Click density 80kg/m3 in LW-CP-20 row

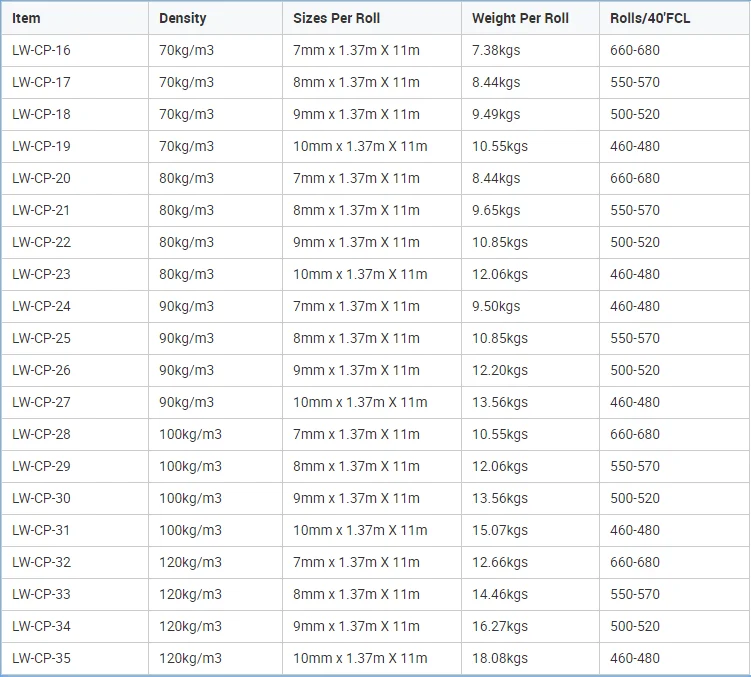click(186, 178)
